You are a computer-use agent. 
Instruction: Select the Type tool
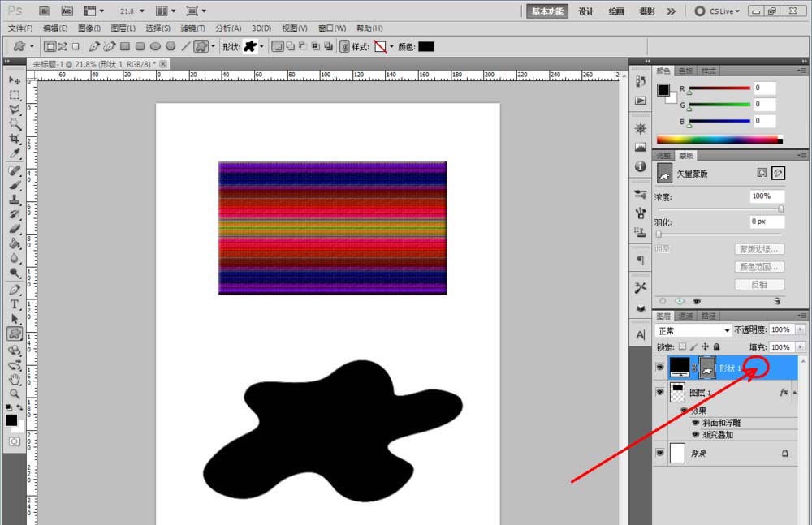pyautogui.click(x=15, y=304)
